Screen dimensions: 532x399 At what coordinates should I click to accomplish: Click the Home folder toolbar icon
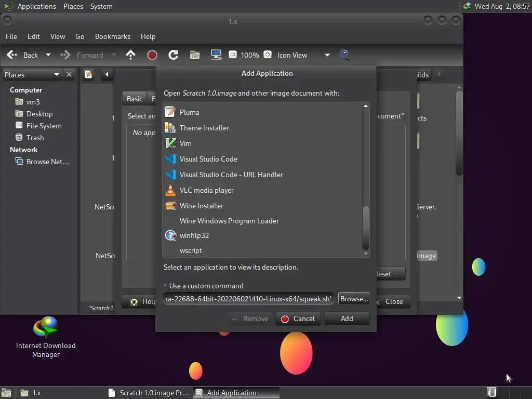click(x=195, y=55)
